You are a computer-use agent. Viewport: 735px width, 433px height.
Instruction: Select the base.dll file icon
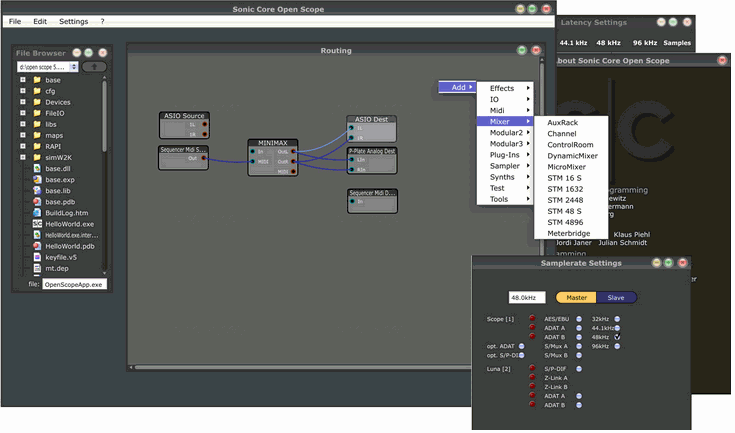click(x=37, y=169)
